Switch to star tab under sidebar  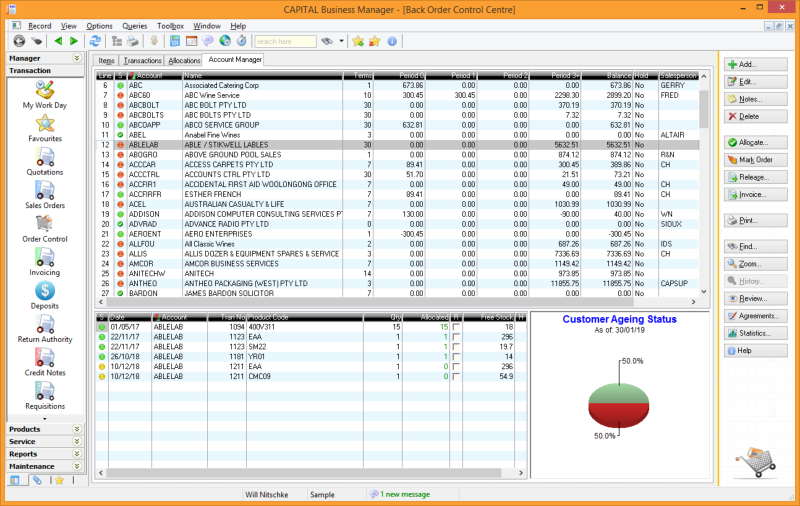tap(60, 480)
